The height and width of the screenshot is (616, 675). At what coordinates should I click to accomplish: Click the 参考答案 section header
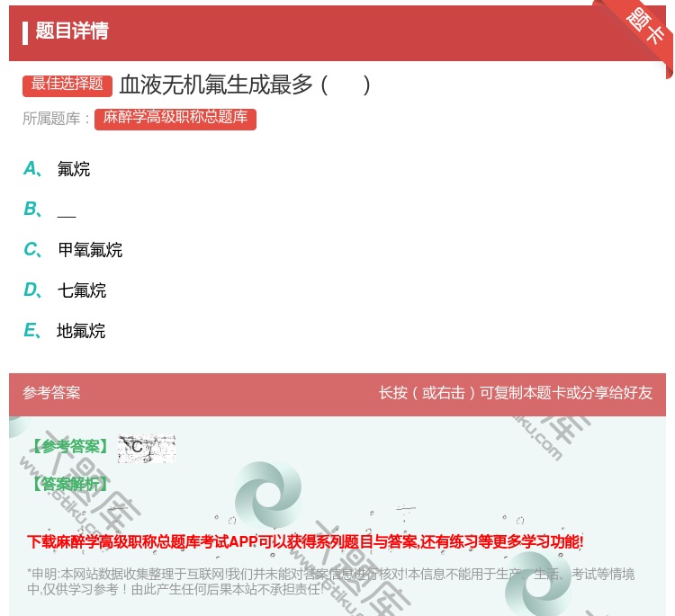tap(51, 393)
